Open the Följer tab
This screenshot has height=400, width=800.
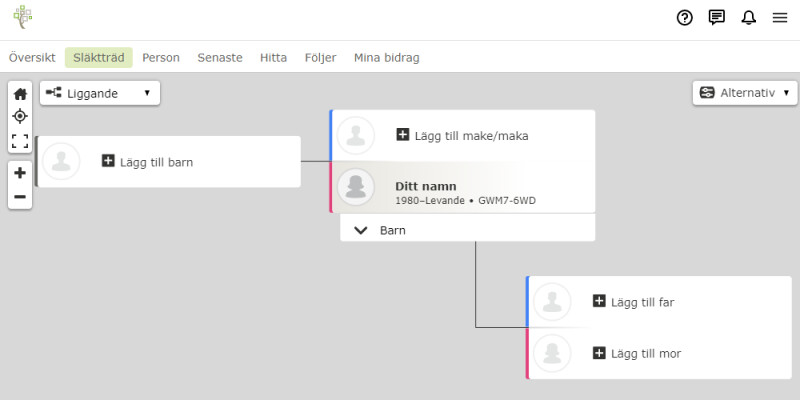click(x=320, y=58)
